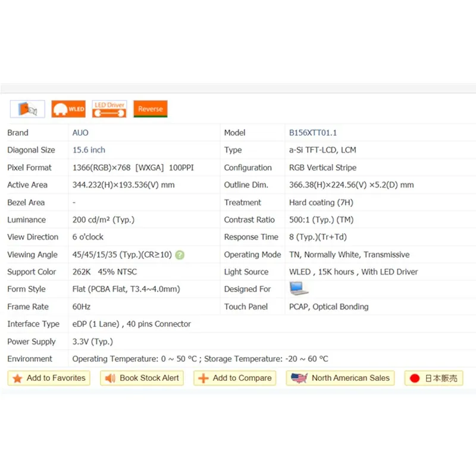
Task: Click the Touch Panel row label
Action: [246, 306]
